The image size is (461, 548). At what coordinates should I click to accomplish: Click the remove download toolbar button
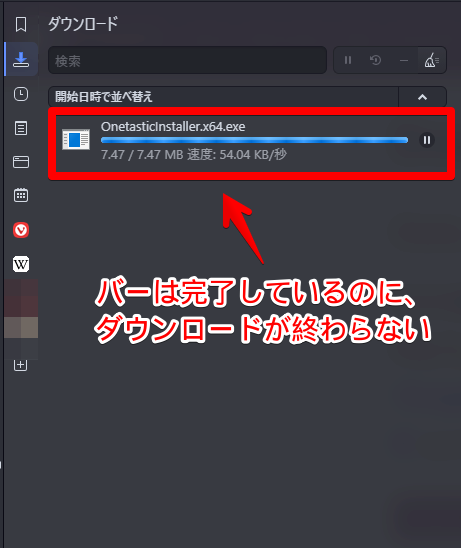pyautogui.click(x=404, y=60)
